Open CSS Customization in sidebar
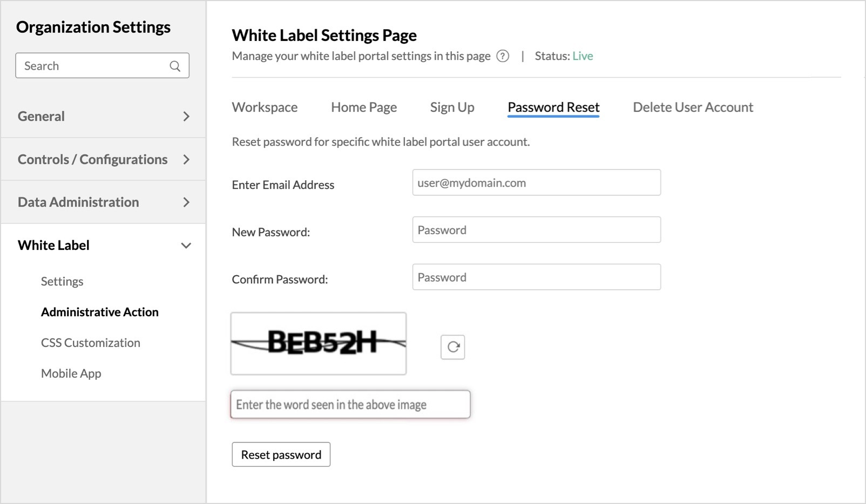 pyautogui.click(x=91, y=343)
